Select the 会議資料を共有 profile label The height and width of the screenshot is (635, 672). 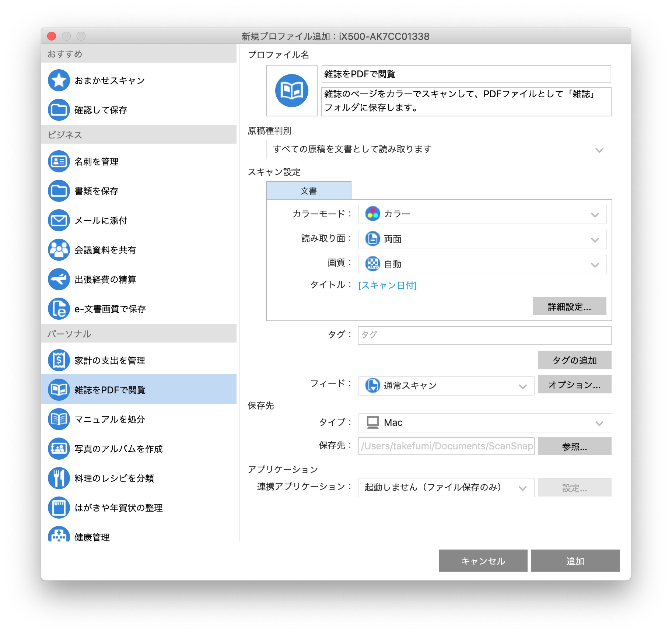click(105, 250)
